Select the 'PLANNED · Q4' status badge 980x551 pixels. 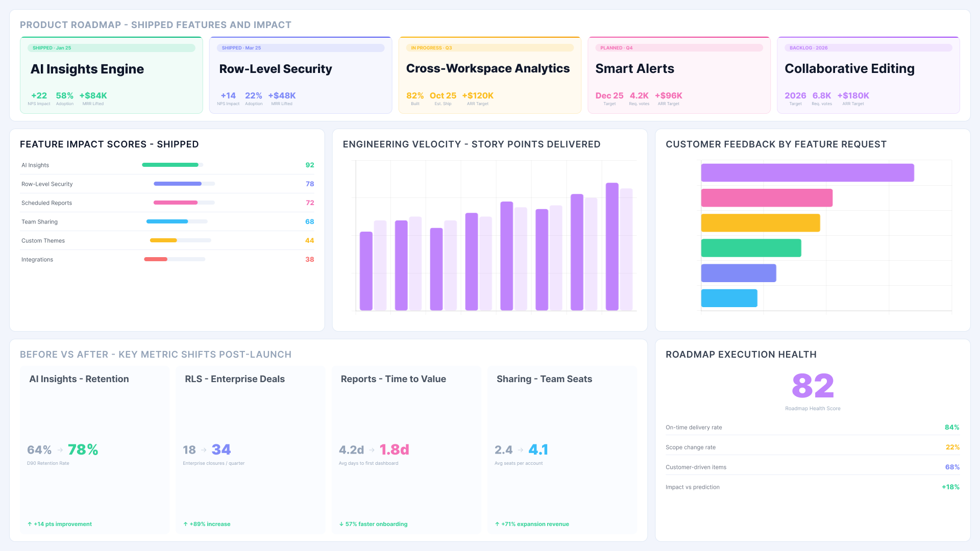tap(679, 48)
